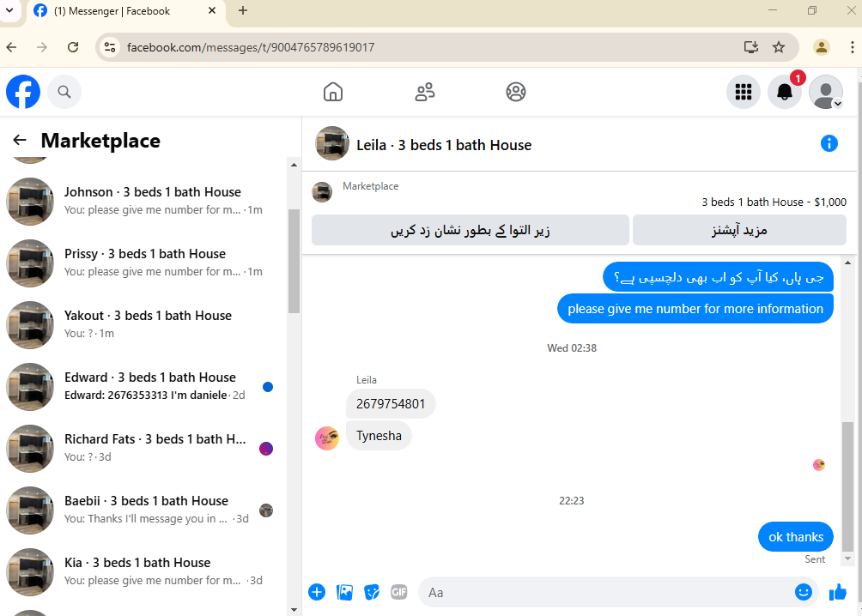Click the Leila avatar in chat header

point(332,143)
